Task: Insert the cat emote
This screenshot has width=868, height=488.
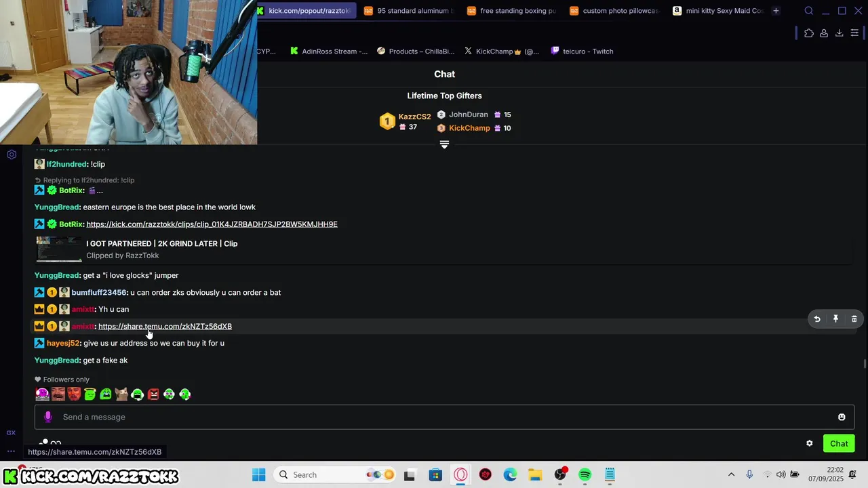Action: click(x=121, y=394)
